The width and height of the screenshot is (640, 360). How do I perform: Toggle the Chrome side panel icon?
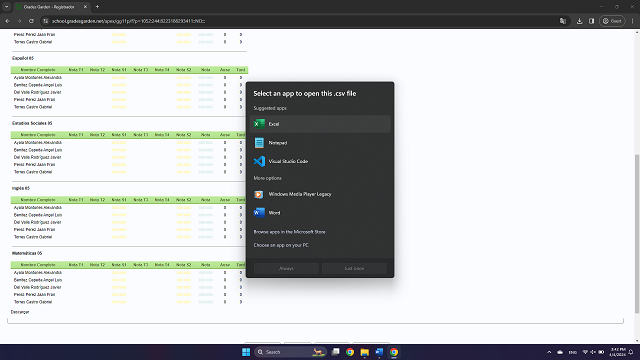pos(591,21)
